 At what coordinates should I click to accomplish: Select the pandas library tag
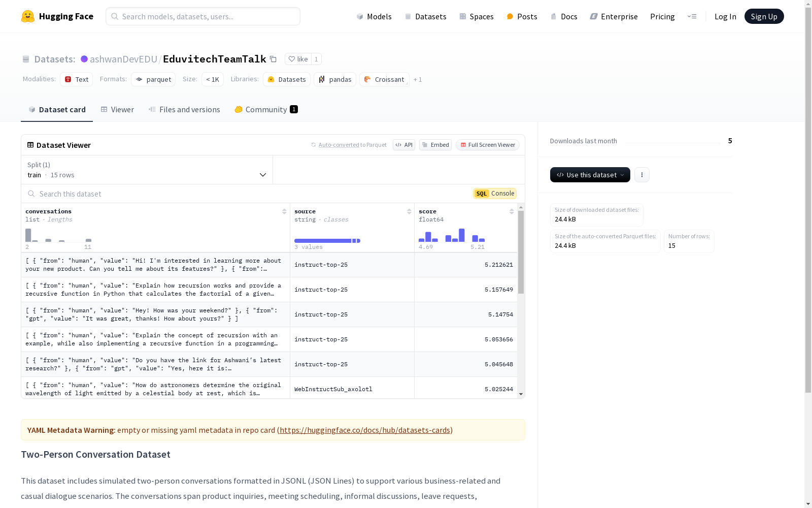pos(335,79)
